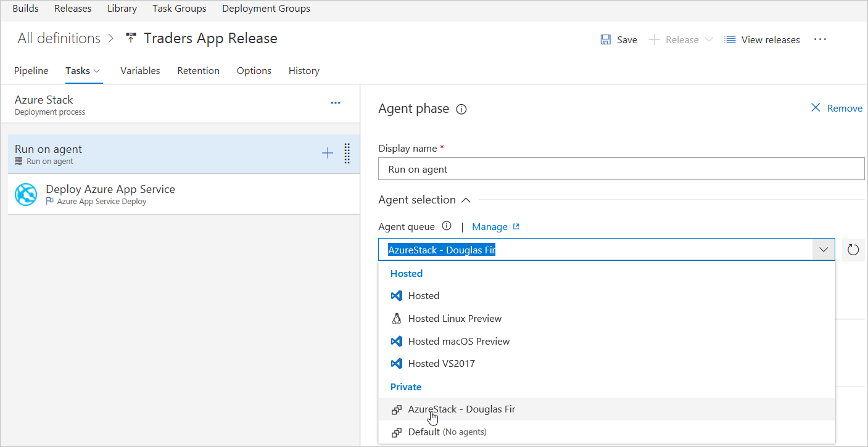Screen dimensions: 868x447
Task: Click the Release button label
Action: 682,40
